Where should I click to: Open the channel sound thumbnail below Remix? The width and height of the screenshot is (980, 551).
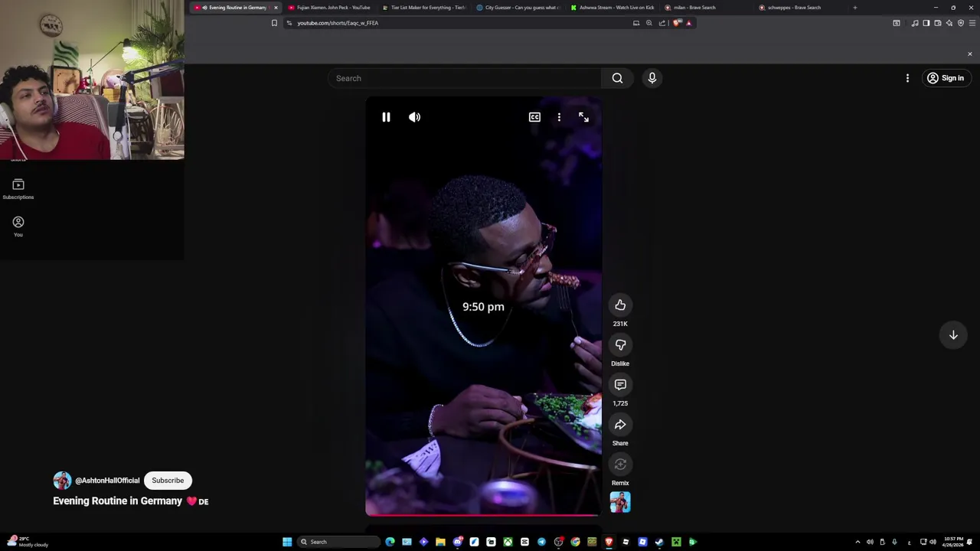[x=620, y=502]
